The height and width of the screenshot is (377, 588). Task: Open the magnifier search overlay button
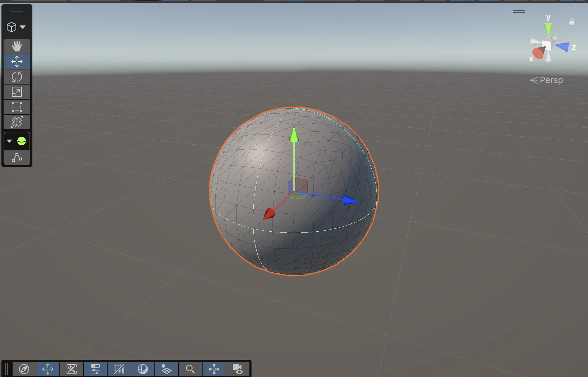pos(190,369)
